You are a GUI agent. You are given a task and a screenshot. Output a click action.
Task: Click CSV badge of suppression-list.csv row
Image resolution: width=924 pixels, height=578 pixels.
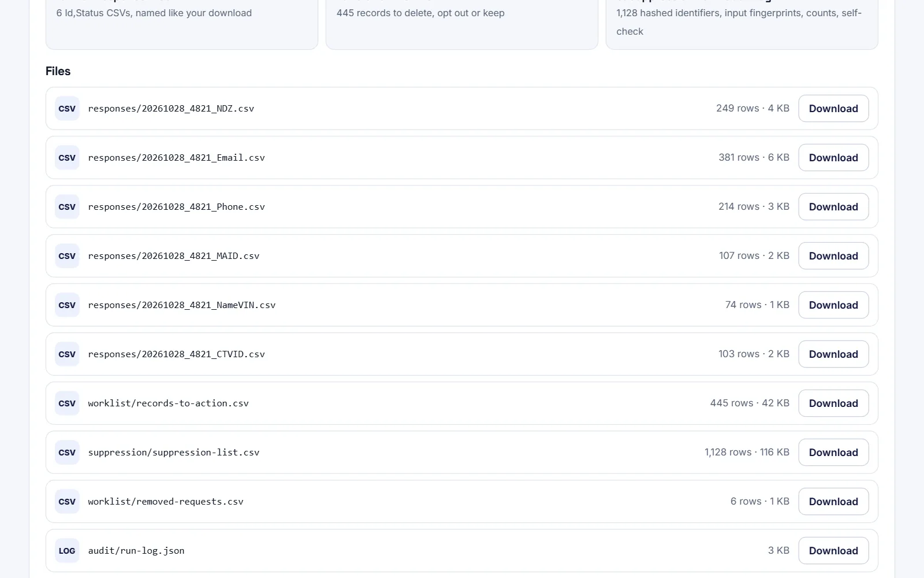click(67, 453)
